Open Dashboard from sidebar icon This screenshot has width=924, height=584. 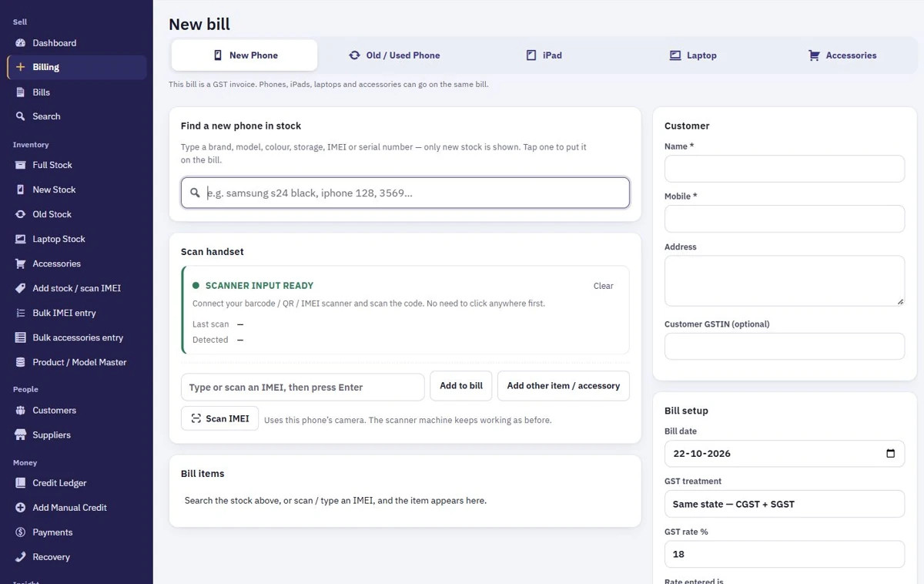click(20, 43)
